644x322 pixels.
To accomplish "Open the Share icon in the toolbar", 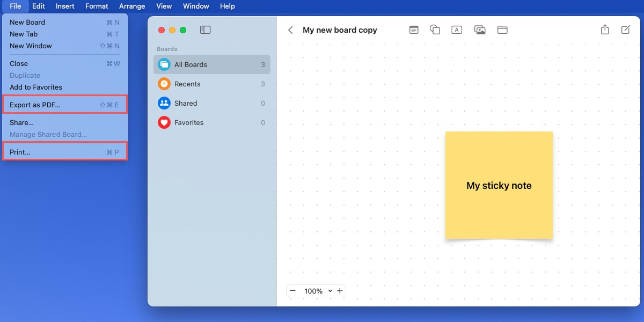I will 605,30.
